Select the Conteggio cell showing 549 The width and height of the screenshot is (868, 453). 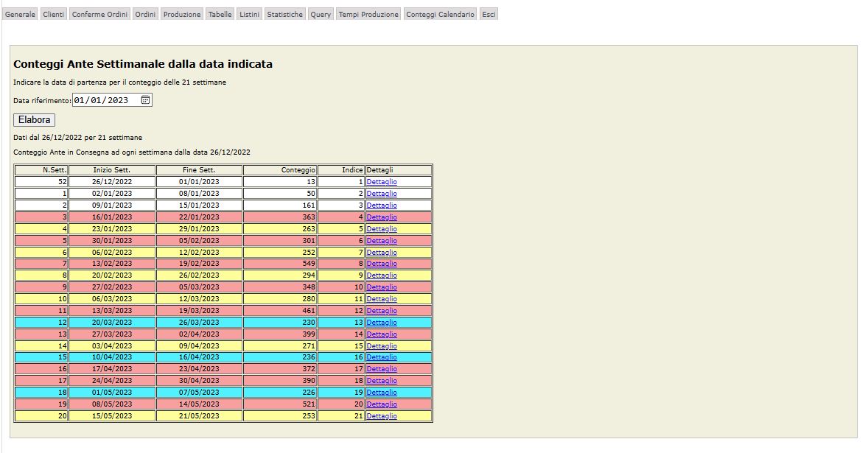tap(280, 264)
